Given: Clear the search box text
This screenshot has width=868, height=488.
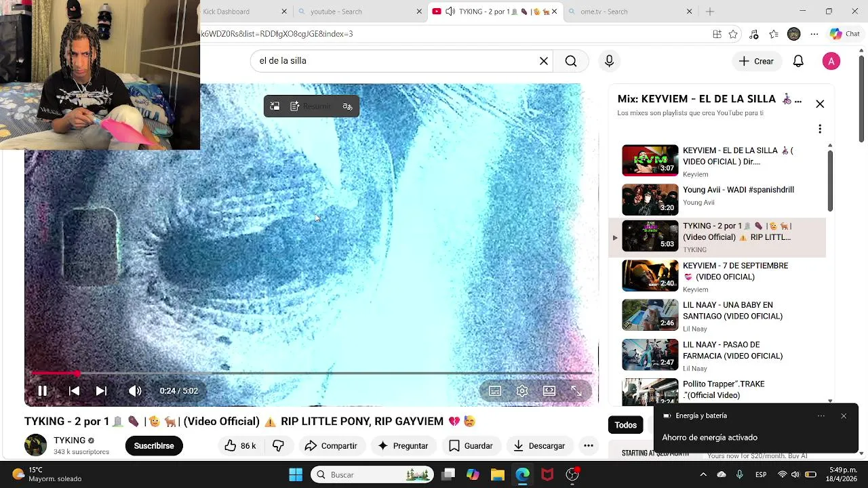Looking at the screenshot, I should click(x=543, y=61).
